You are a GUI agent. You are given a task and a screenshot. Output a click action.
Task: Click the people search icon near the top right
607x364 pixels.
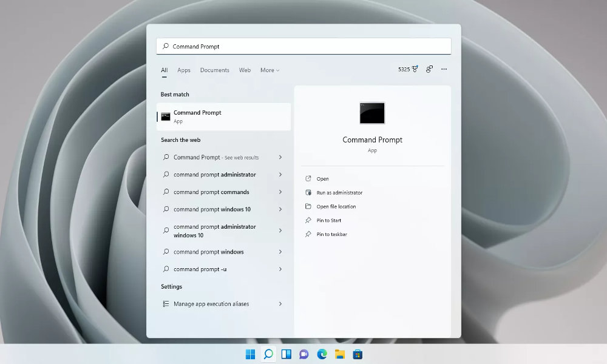coord(429,69)
